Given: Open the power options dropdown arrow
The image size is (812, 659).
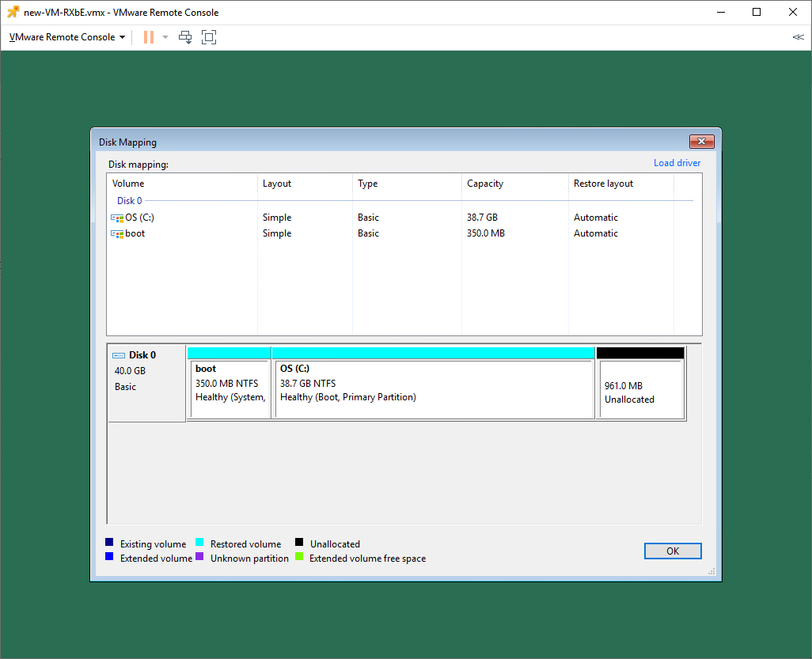Looking at the screenshot, I should 165,37.
